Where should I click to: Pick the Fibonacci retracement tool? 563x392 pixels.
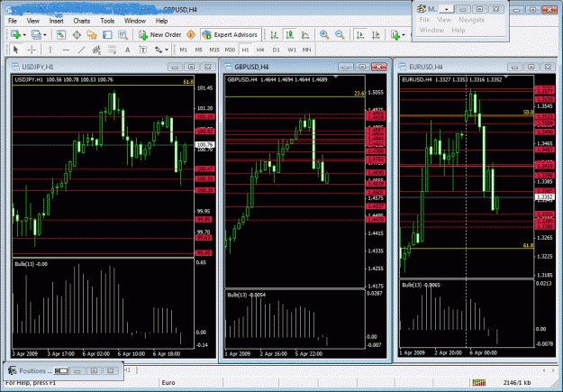112,50
